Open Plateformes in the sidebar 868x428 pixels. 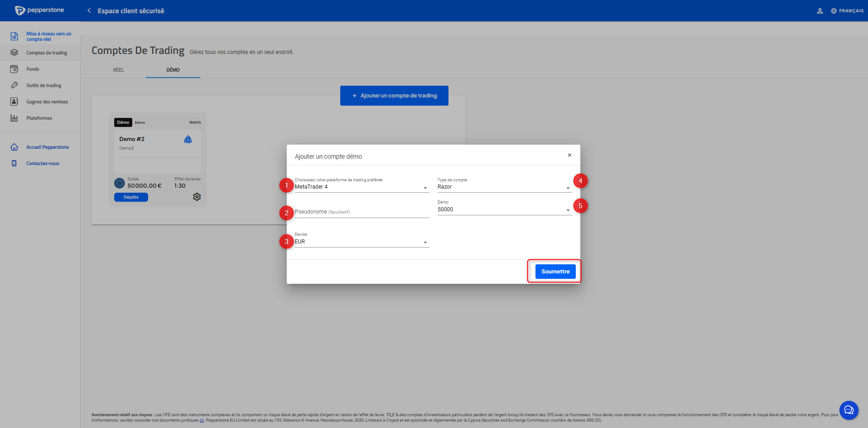tap(39, 118)
